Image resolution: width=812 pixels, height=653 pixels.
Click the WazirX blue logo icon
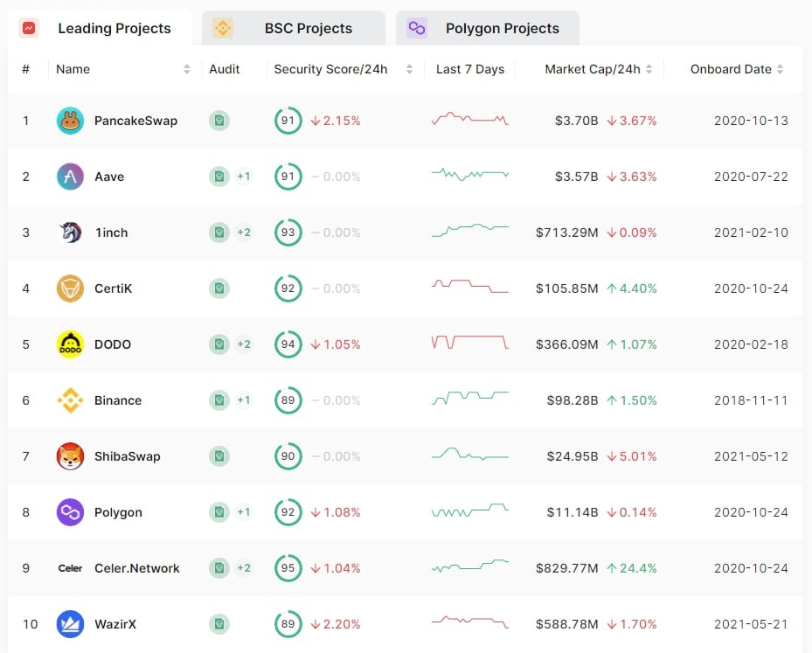[70, 624]
